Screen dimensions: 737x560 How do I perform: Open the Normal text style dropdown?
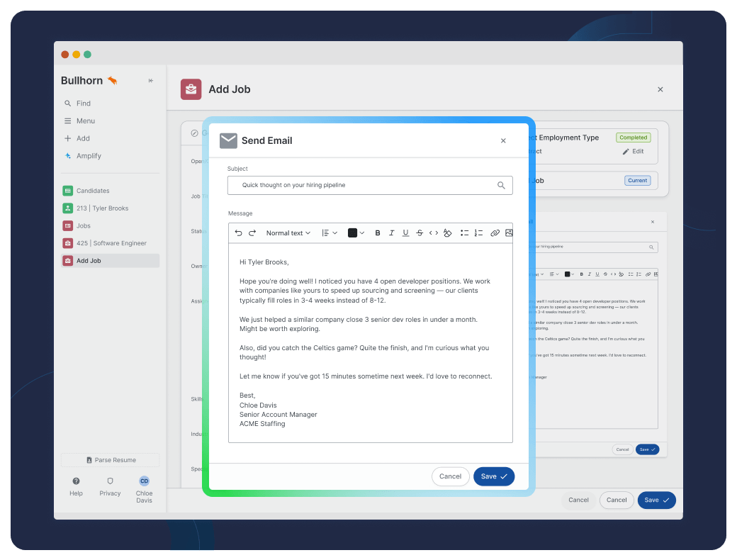pos(288,233)
